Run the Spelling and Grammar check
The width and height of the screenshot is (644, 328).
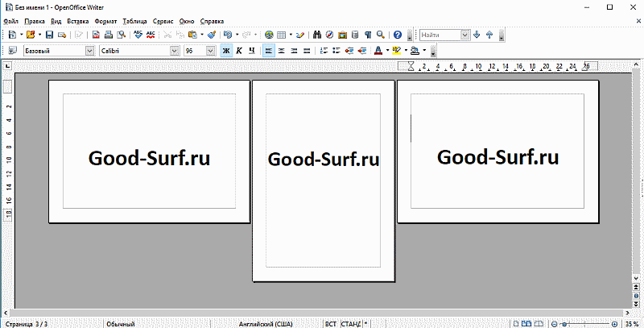(138, 35)
